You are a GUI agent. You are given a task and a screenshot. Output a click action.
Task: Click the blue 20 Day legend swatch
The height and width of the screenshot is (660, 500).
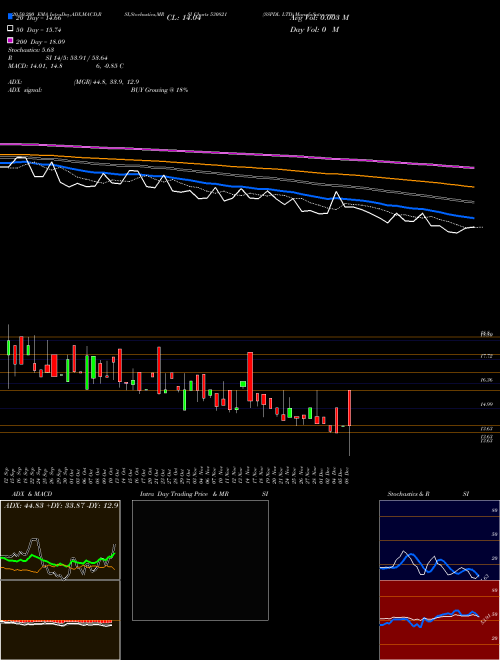(x=10, y=16)
